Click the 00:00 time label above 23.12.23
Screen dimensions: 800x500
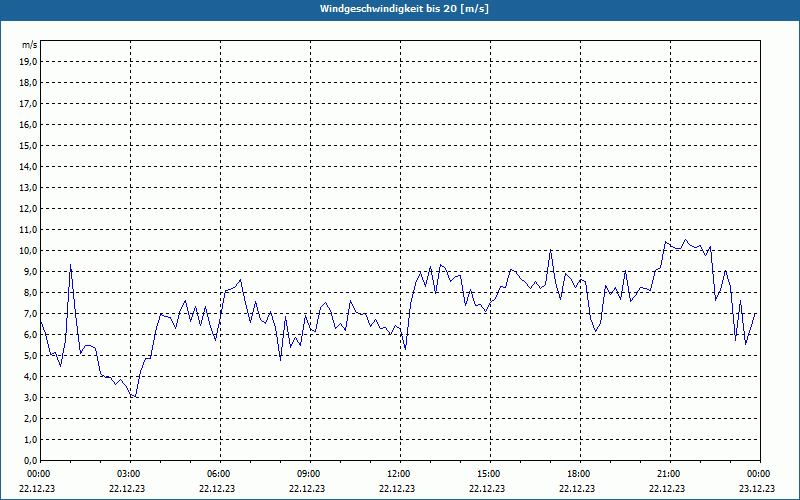click(x=759, y=474)
